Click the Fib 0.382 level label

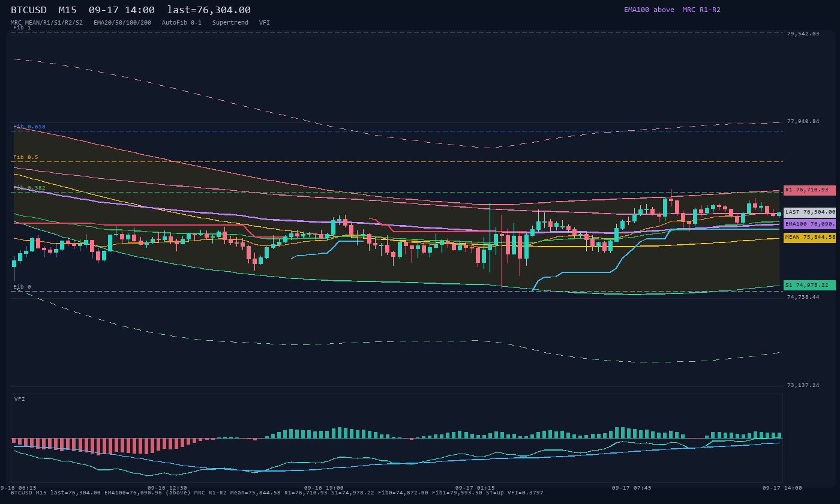click(29, 188)
